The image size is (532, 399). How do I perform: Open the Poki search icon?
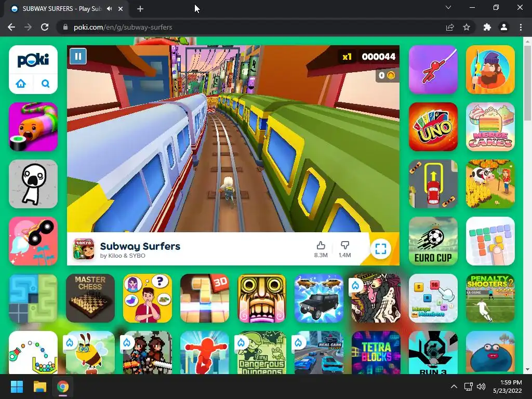click(46, 83)
